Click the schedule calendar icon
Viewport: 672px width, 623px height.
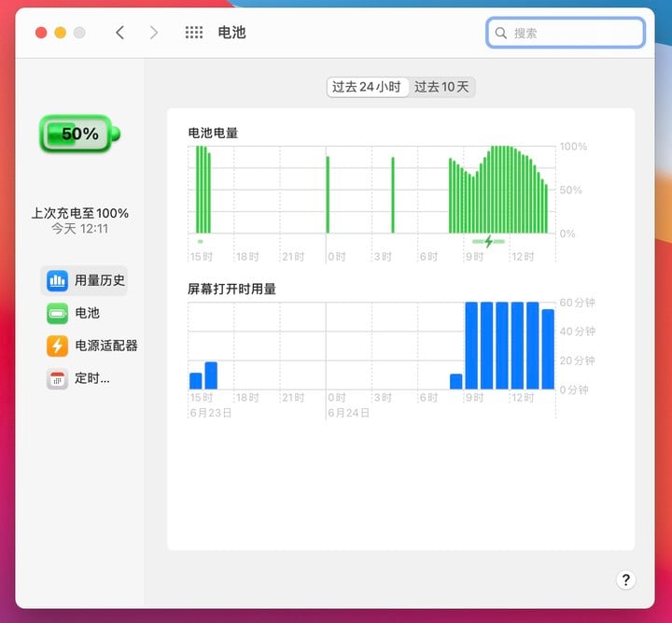57,378
